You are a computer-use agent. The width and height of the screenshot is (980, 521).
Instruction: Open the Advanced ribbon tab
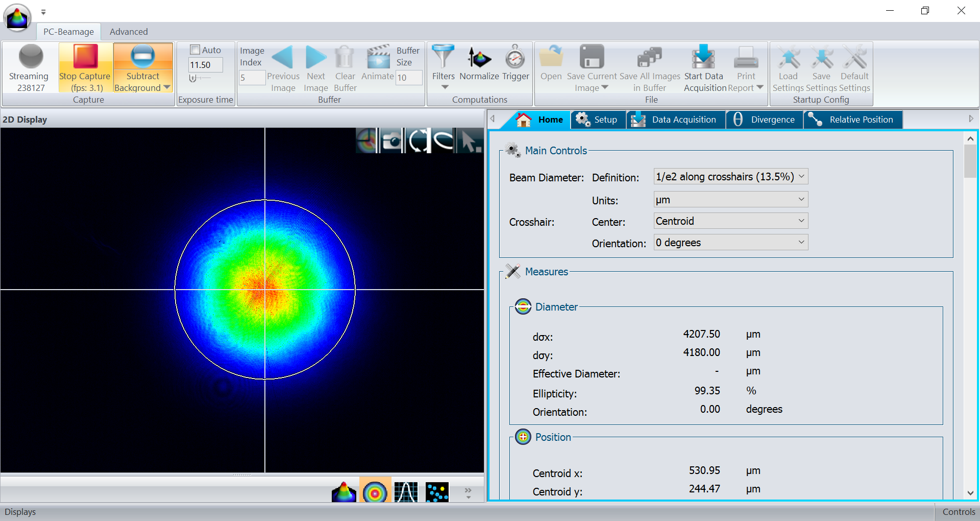point(129,32)
